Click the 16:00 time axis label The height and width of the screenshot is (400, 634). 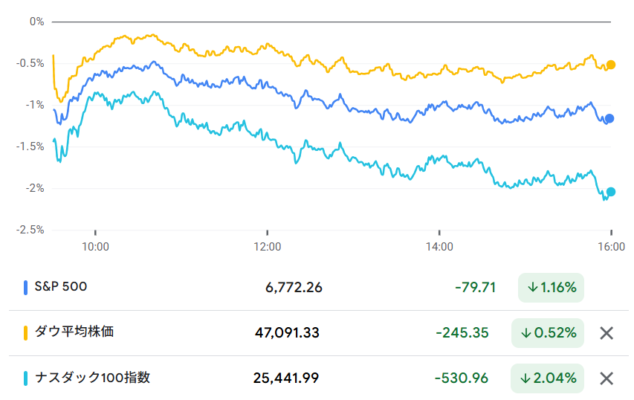pyautogui.click(x=611, y=246)
